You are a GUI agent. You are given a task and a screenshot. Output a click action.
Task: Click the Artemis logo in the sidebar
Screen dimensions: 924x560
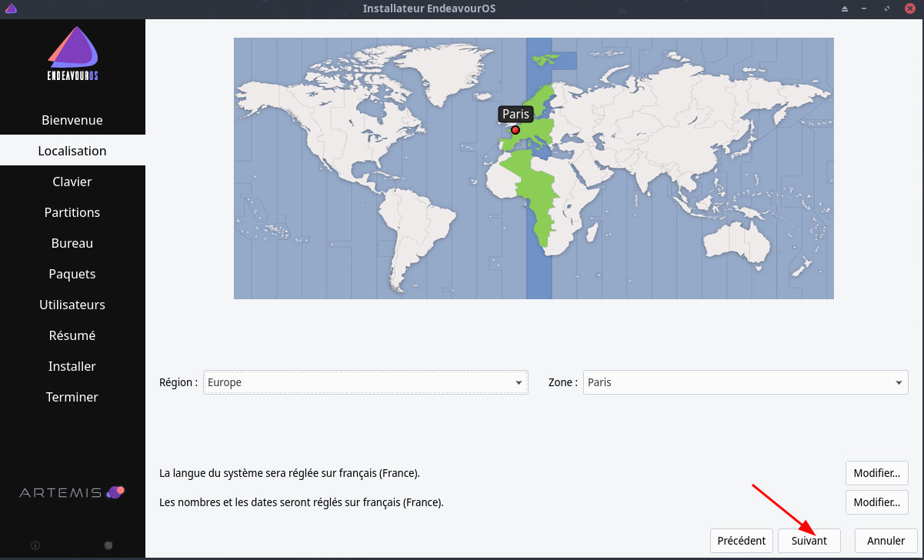pyautogui.click(x=72, y=492)
